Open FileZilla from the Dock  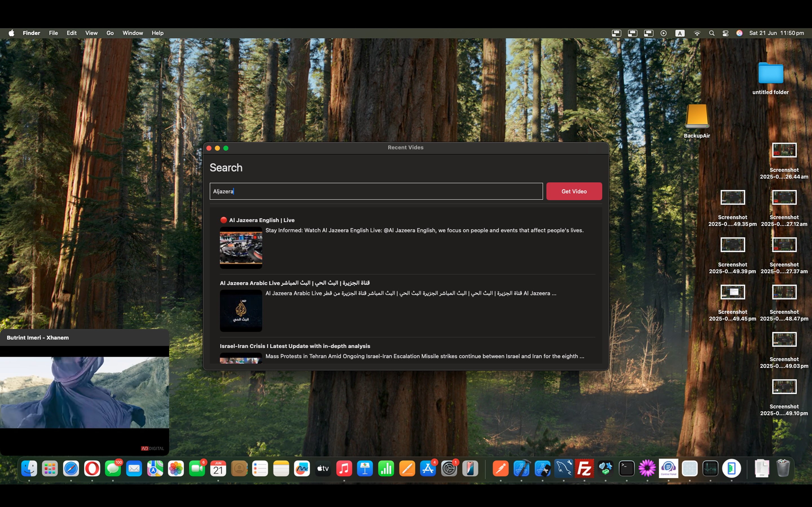point(584,468)
